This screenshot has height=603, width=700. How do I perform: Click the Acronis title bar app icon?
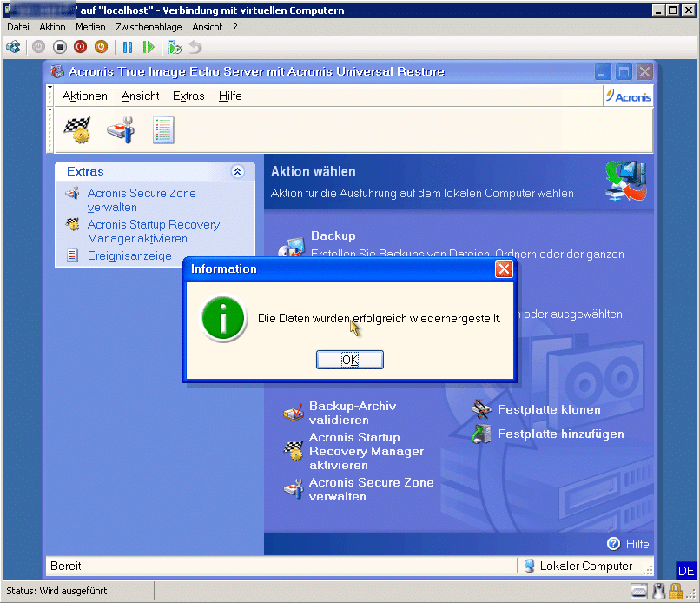[x=56, y=71]
